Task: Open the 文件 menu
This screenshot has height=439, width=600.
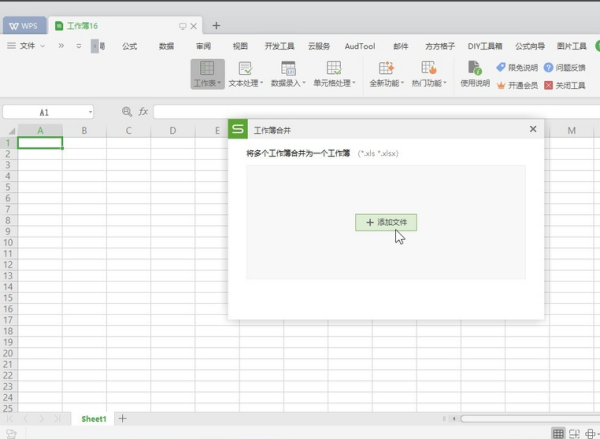Action: 26,46
